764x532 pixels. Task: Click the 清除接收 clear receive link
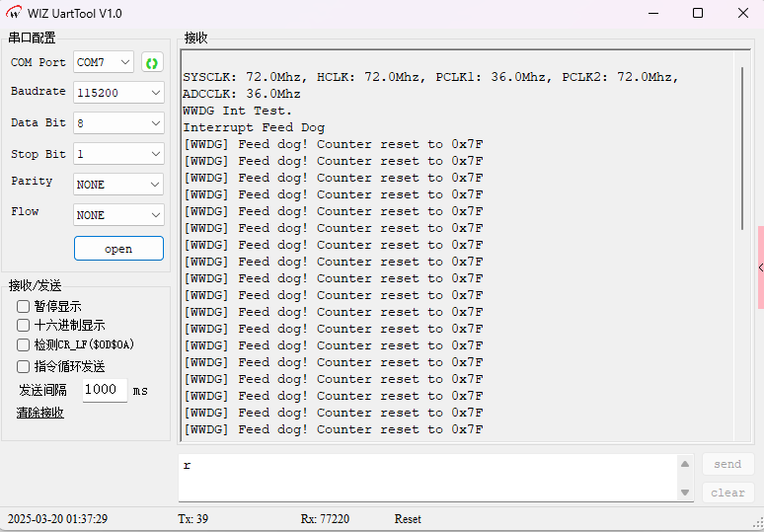click(40, 413)
